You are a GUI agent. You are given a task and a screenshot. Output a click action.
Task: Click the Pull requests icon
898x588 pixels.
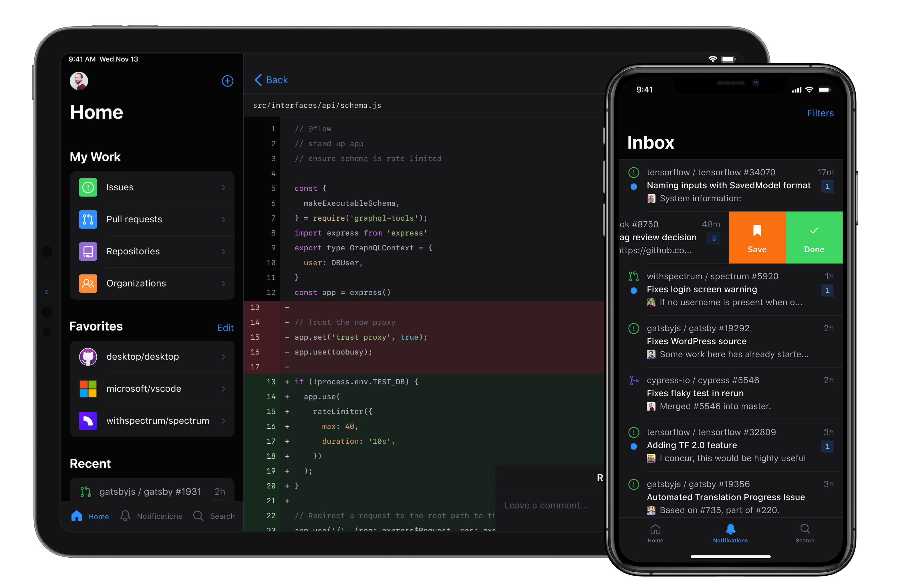pyautogui.click(x=88, y=219)
